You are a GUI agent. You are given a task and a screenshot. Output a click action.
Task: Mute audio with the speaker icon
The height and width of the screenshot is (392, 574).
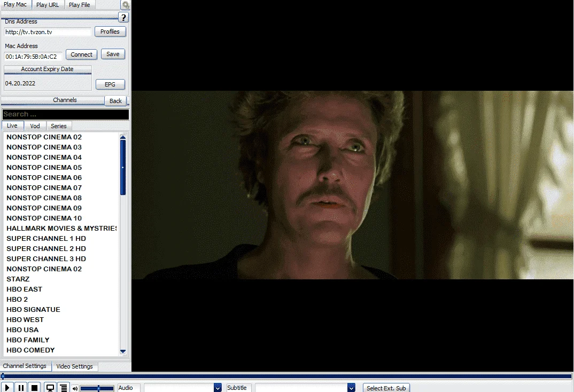pyautogui.click(x=75, y=388)
